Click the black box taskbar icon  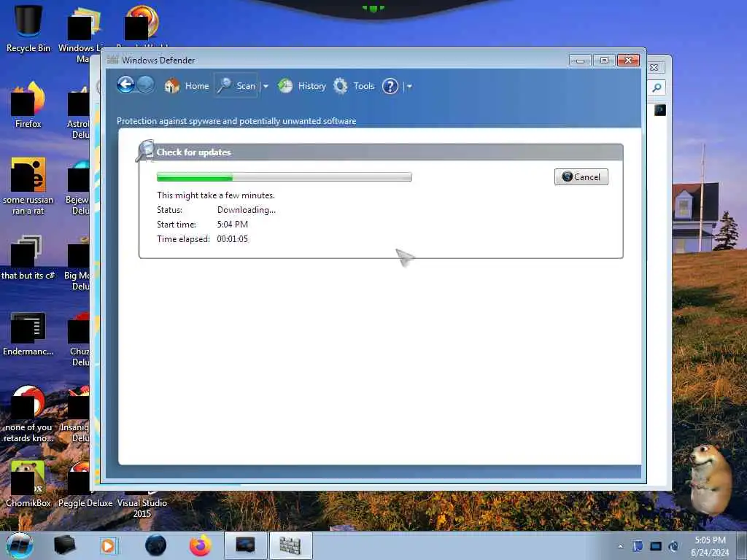[64, 545]
